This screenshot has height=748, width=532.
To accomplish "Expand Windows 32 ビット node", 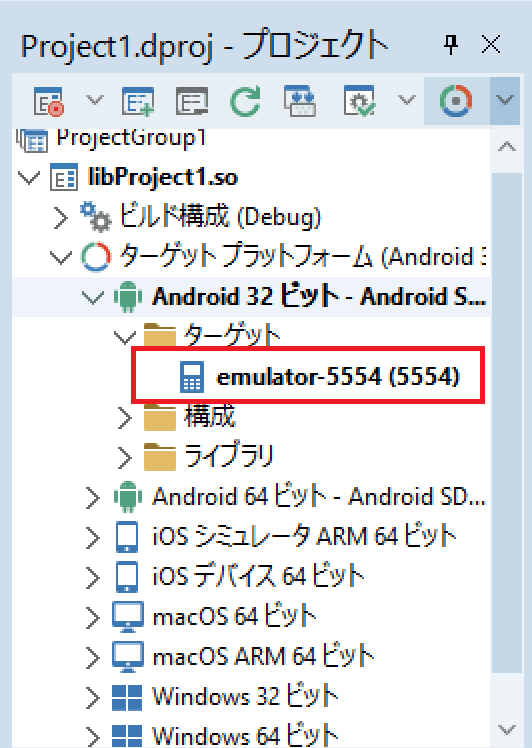I will [92, 698].
